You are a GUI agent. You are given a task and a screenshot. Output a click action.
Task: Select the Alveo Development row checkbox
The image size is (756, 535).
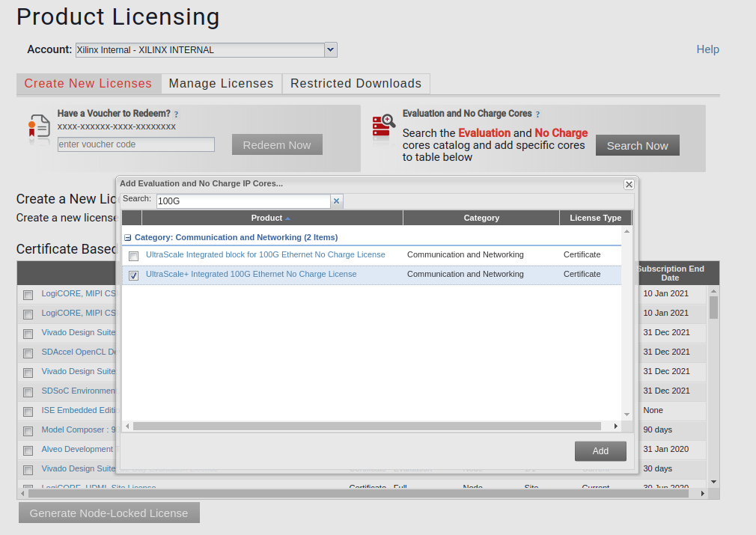pos(28,450)
